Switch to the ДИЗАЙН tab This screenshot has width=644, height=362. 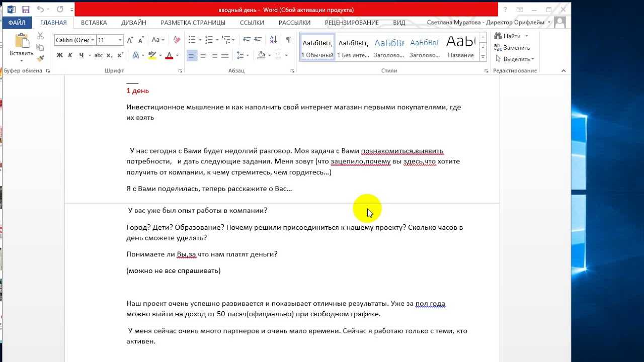coord(134,23)
